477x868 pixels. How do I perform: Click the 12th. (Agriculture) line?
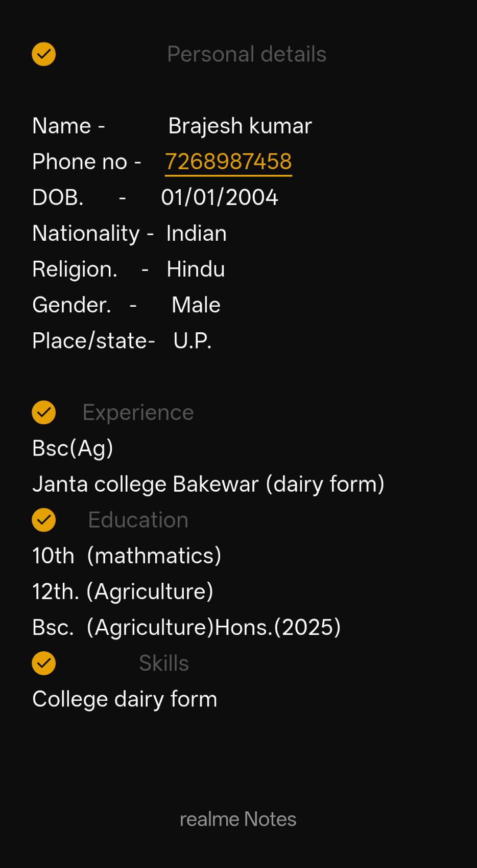(x=123, y=591)
